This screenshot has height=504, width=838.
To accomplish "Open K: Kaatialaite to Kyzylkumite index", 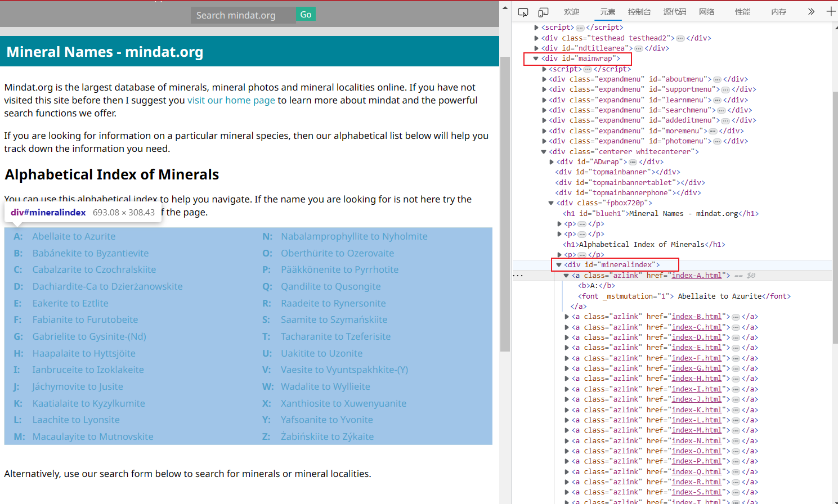I will [79, 403].
